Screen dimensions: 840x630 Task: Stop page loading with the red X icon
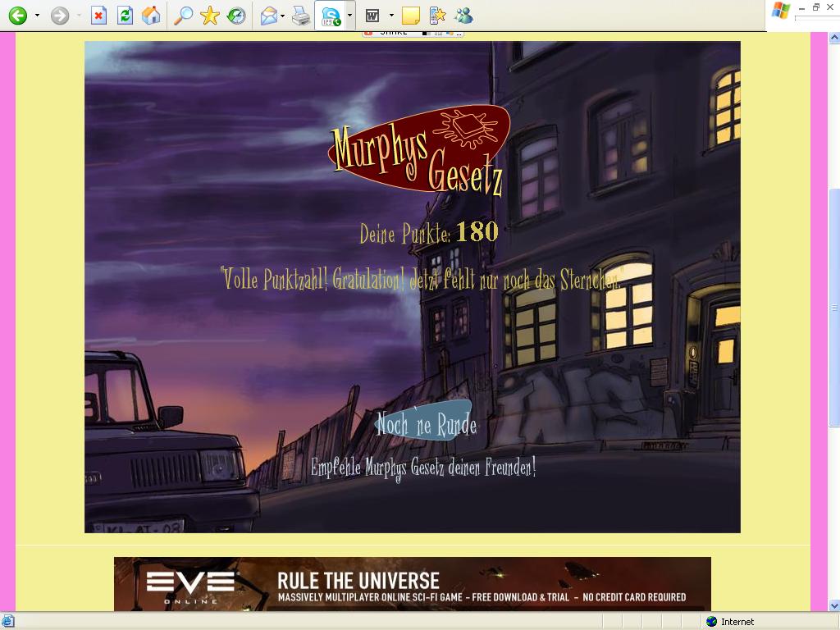(x=98, y=16)
